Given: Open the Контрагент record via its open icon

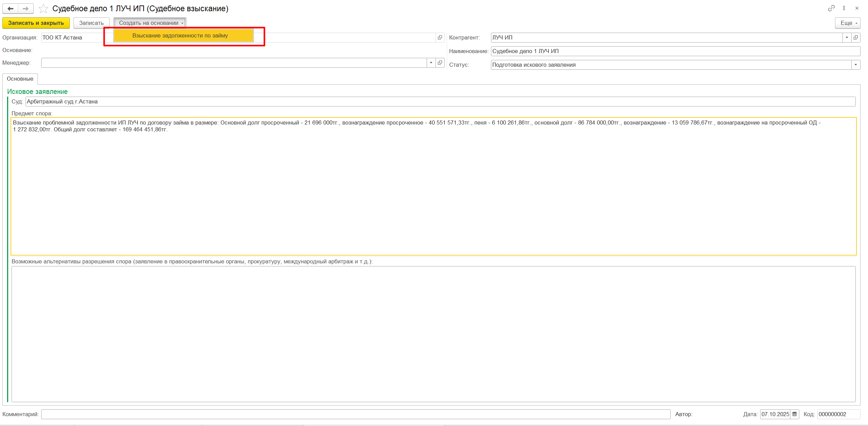Looking at the screenshot, I should 856,37.
